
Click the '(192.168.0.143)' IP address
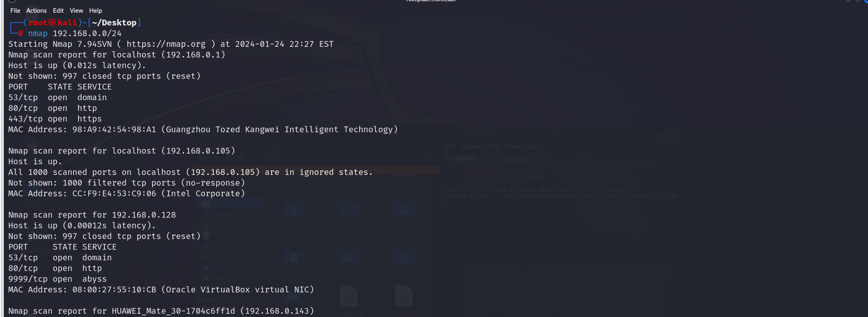[x=277, y=311]
